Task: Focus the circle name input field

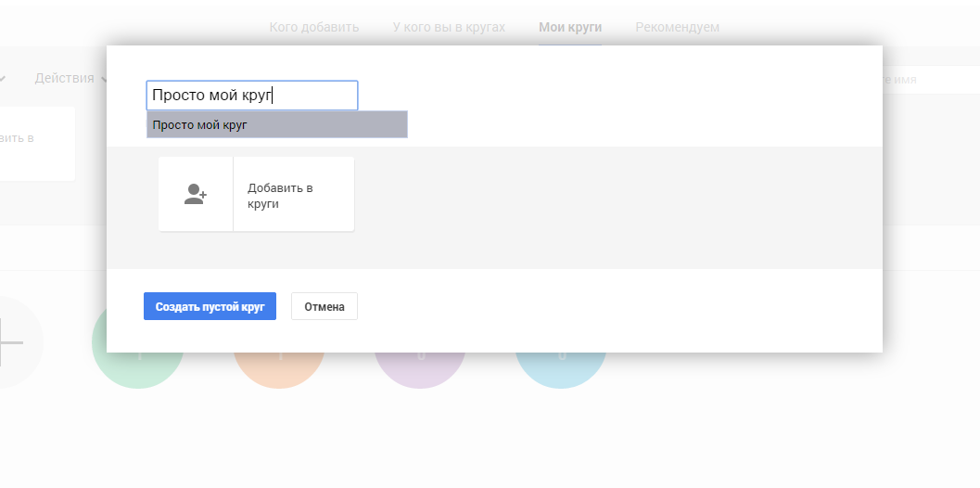Action: tap(251, 96)
